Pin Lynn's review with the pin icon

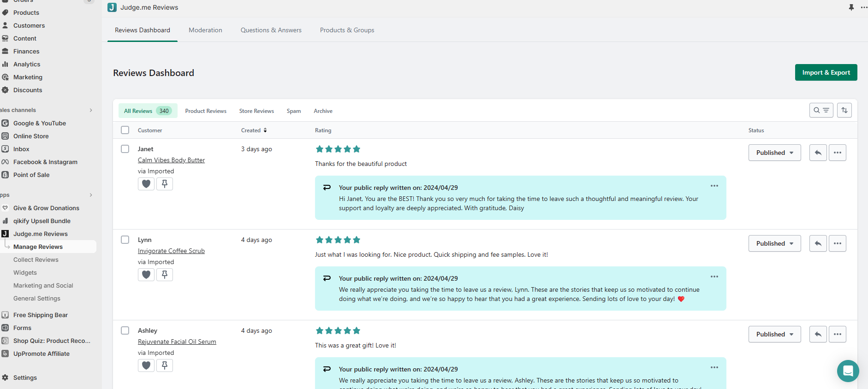click(165, 275)
